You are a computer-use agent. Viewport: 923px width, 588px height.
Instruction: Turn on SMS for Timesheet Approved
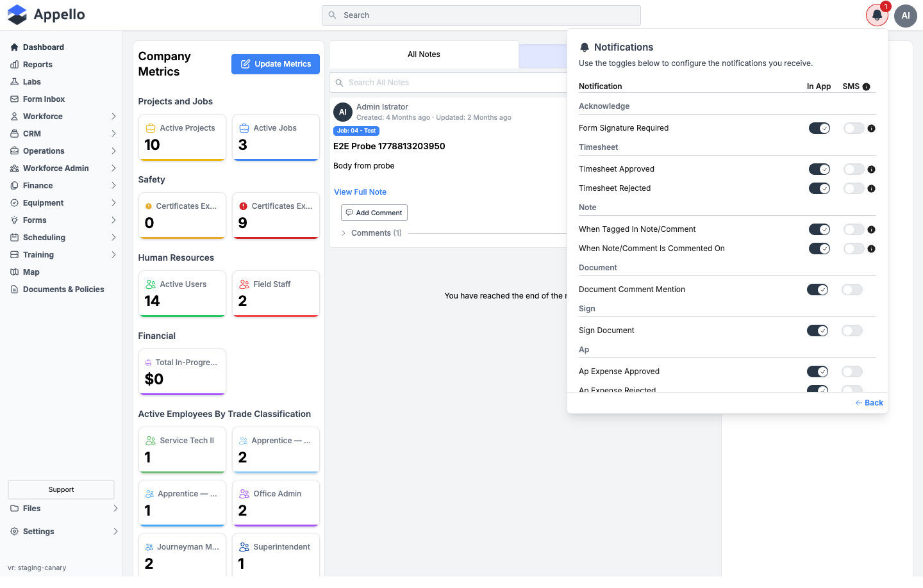pyautogui.click(x=854, y=169)
